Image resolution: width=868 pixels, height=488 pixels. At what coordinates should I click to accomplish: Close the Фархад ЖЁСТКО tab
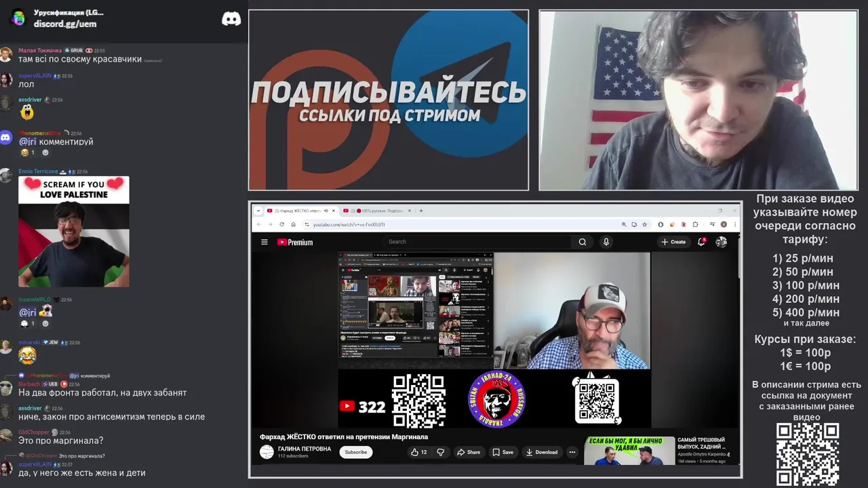[334, 211]
